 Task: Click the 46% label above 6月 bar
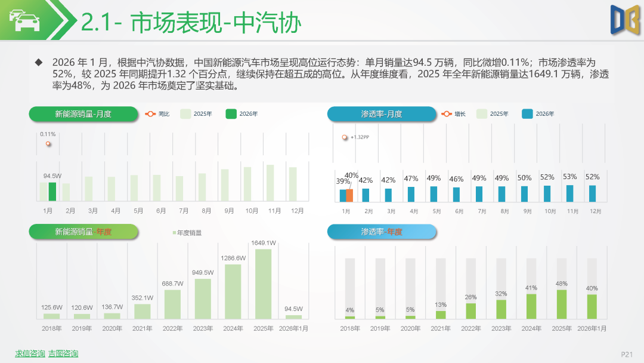click(456, 179)
